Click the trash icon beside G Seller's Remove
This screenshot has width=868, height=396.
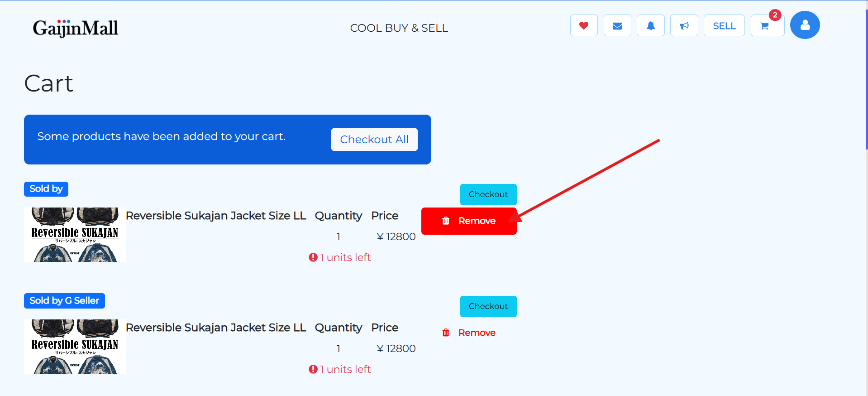pos(446,332)
